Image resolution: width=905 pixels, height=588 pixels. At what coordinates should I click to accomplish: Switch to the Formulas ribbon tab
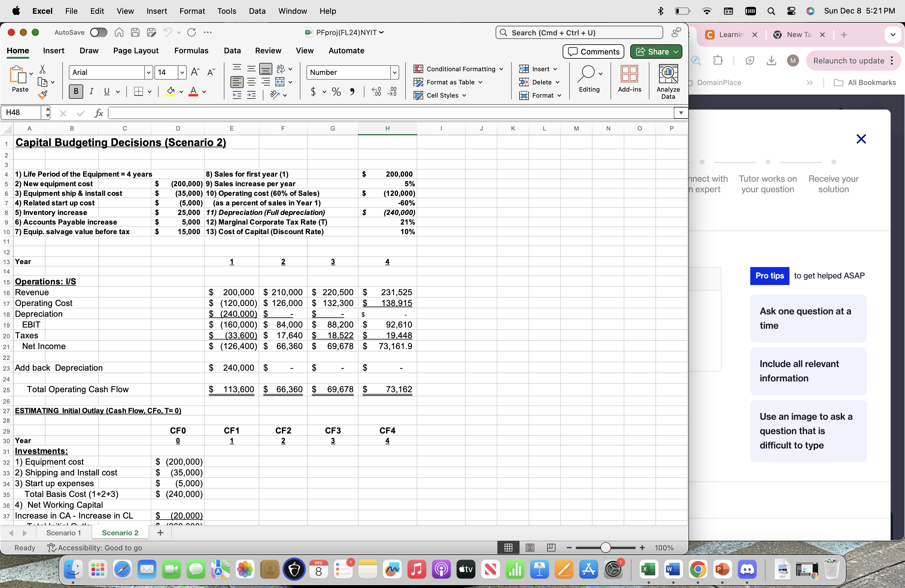click(x=192, y=50)
